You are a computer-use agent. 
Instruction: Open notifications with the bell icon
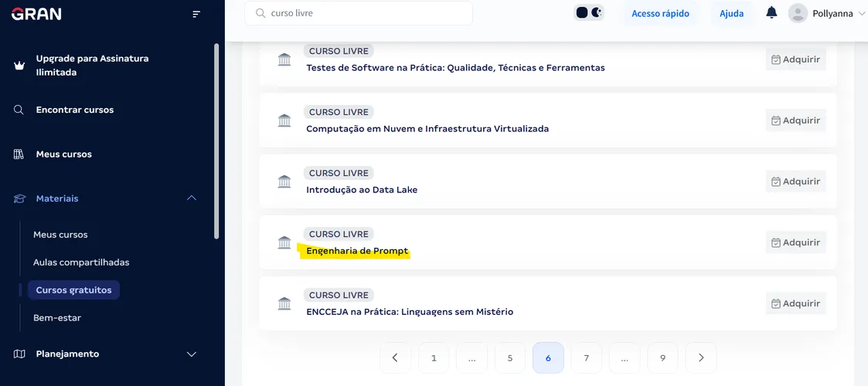click(x=771, y=12)
